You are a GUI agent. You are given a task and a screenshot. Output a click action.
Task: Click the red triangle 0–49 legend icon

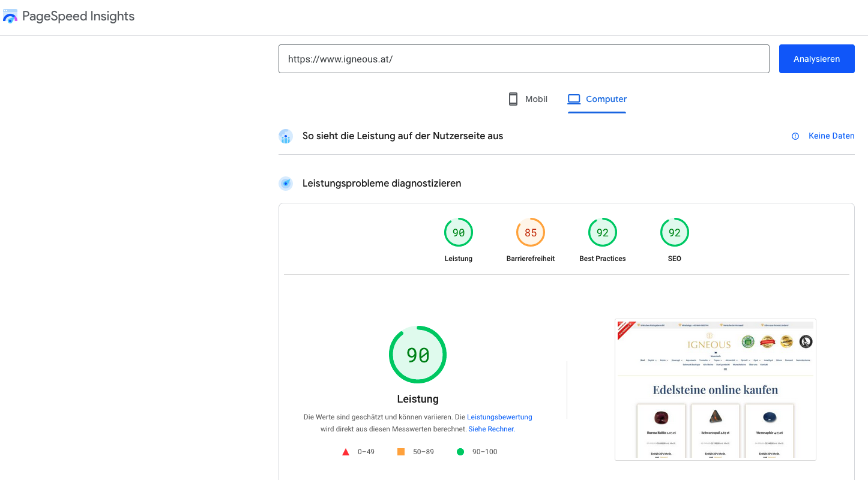click(346, 452)
